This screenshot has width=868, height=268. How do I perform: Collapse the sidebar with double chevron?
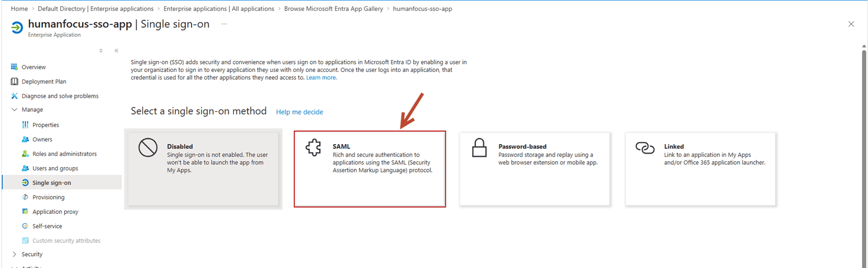click(x=116, y=51)
